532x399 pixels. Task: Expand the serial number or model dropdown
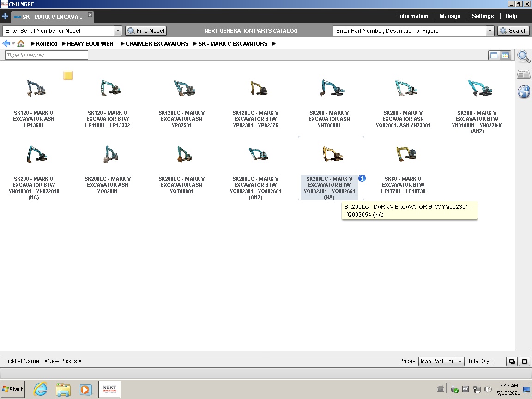[118, 31]
